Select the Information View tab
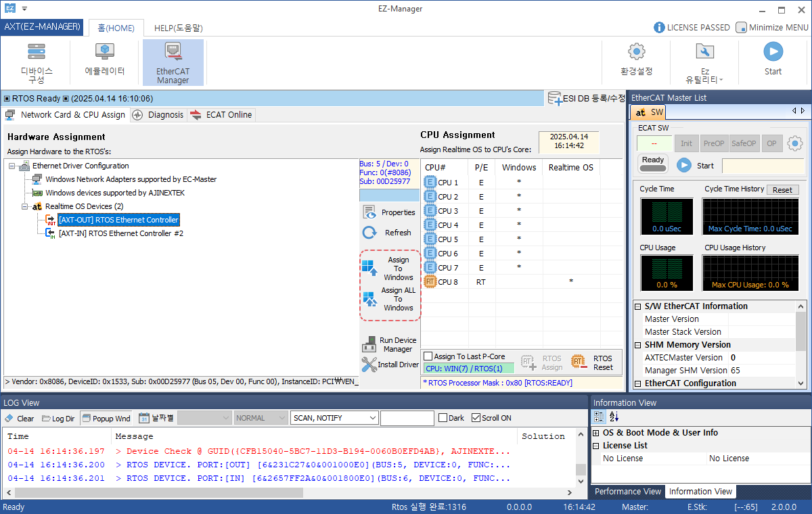Image resolution: width=812 pixels, height=514 pixels. tap(700, 492)
